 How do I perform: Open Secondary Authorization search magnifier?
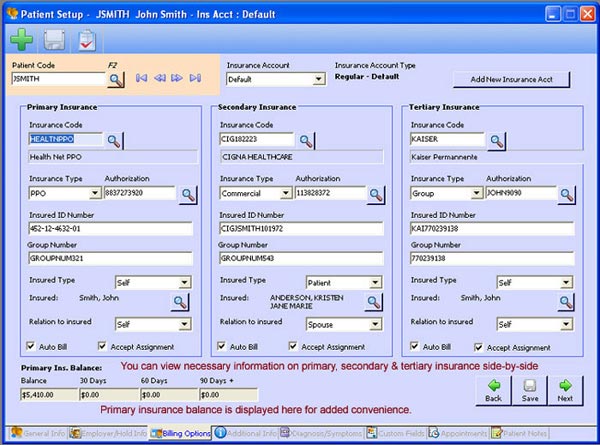click(375, 194)
